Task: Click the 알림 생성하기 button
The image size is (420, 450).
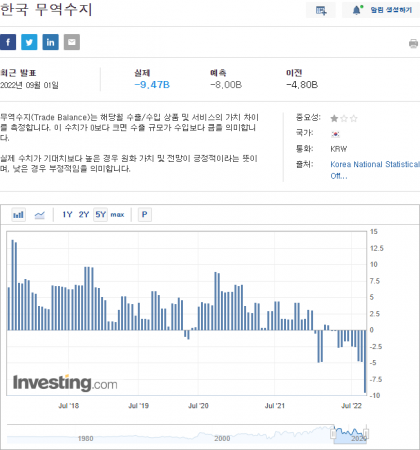Action: (391, 10)
